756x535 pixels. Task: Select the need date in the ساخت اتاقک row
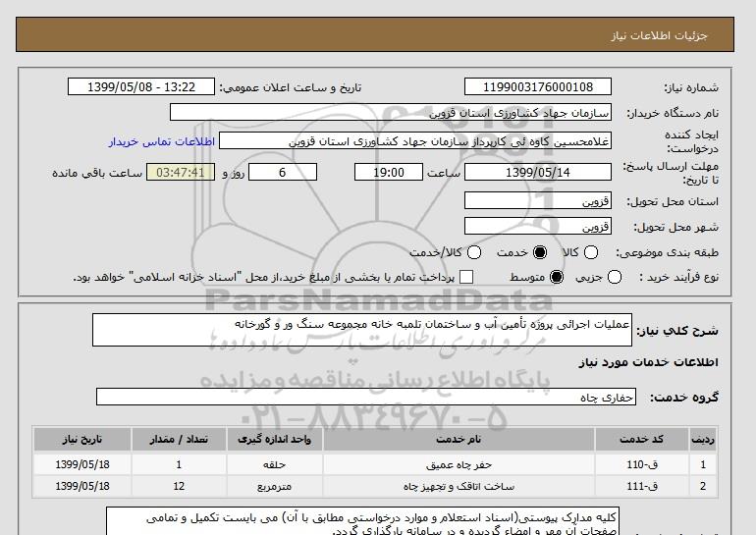click(x=82, y=486)
